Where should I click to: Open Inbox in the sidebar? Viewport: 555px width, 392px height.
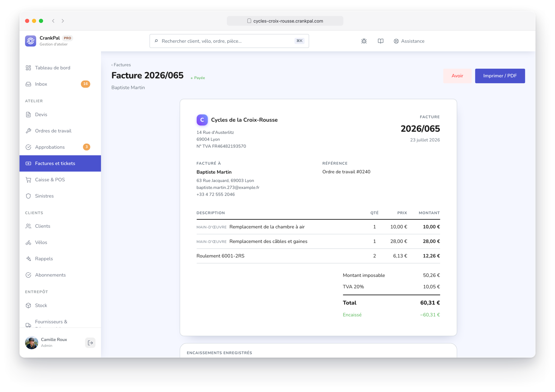coord(60,84)
